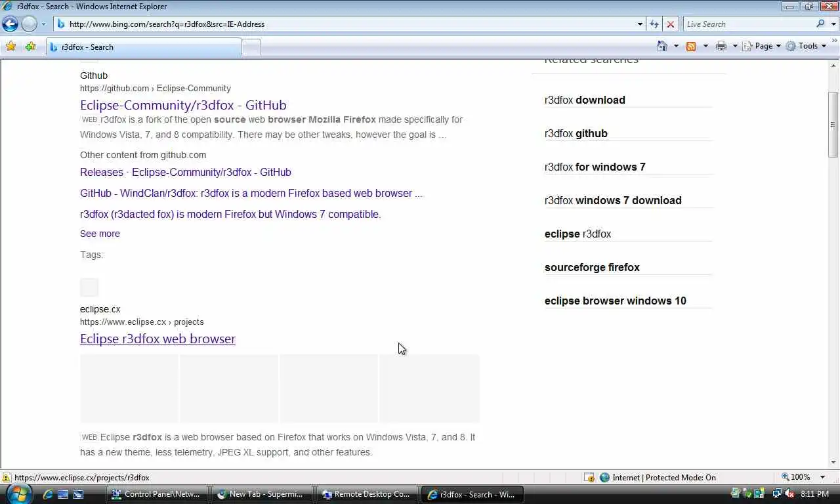This screenshot has width=840, height=504.
Task: Click the Tags: label text
Action: click(91, 255)
